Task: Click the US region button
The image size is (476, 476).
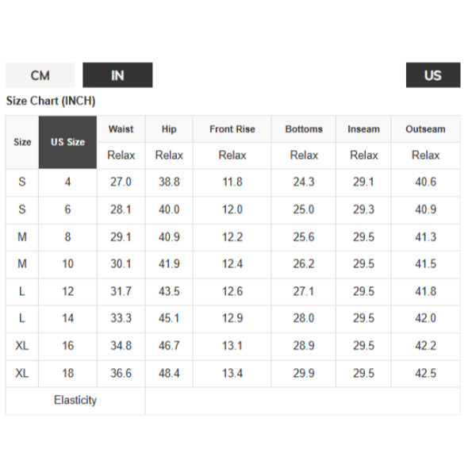Action: click(433, 75)
